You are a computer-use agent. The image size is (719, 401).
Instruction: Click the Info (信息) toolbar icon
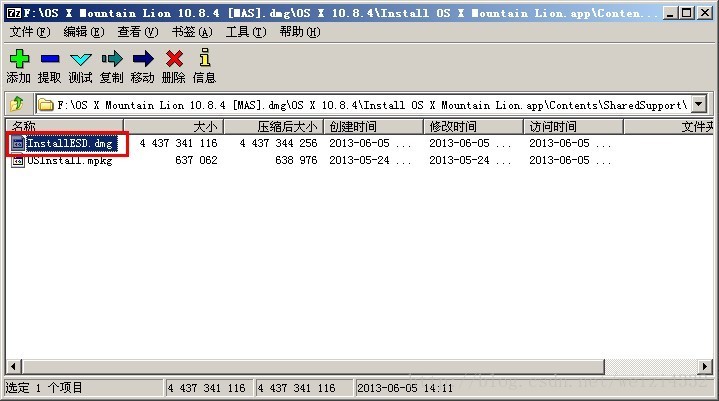(x=205, y=57)
